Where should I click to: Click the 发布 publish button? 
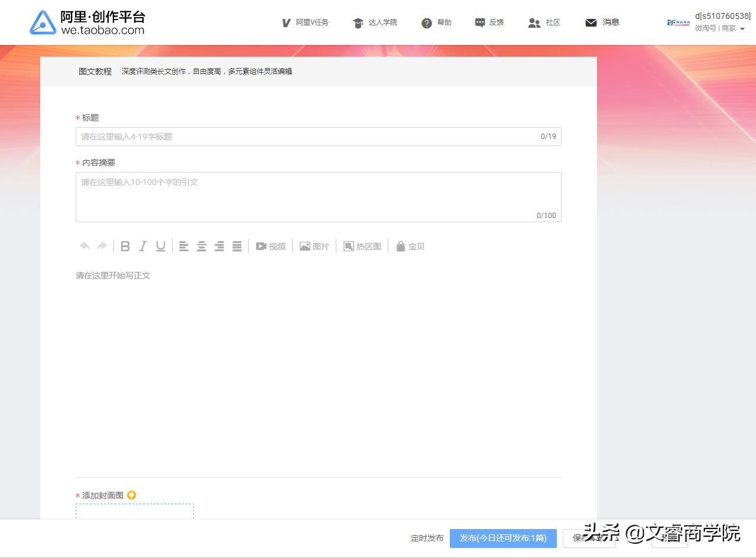502,538
